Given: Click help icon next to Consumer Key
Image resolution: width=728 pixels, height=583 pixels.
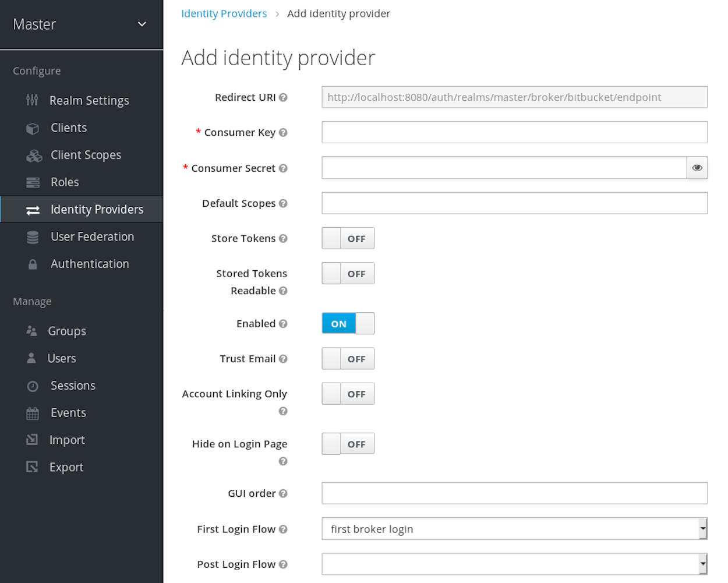Looking at the screenshot, I should point(283,132).
